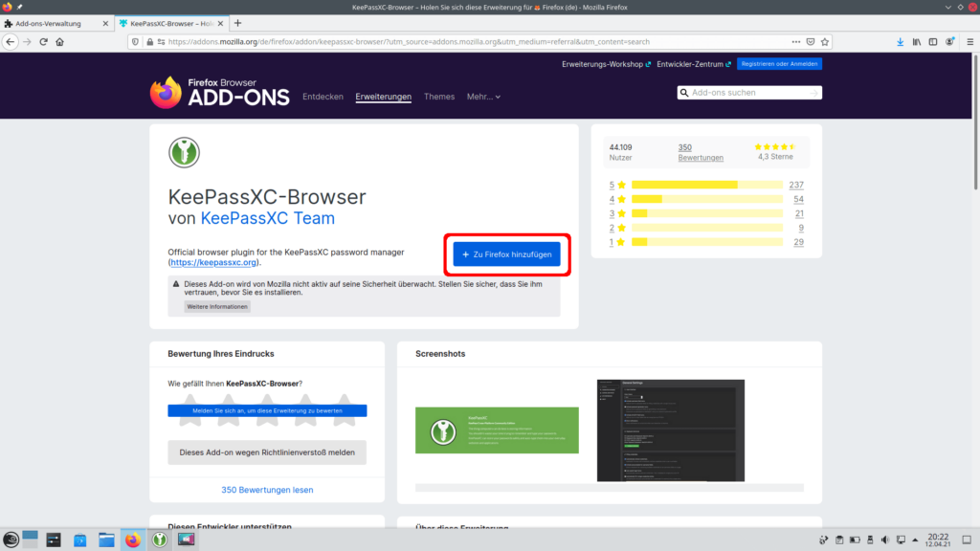Open the clock showing 20:22
The height and width of the screenshot is (551, 980).
click(x=938, y=540)
